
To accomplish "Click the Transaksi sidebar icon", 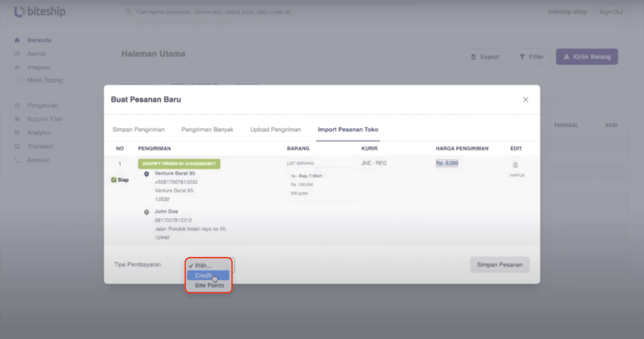I will [x=17, y=146].
